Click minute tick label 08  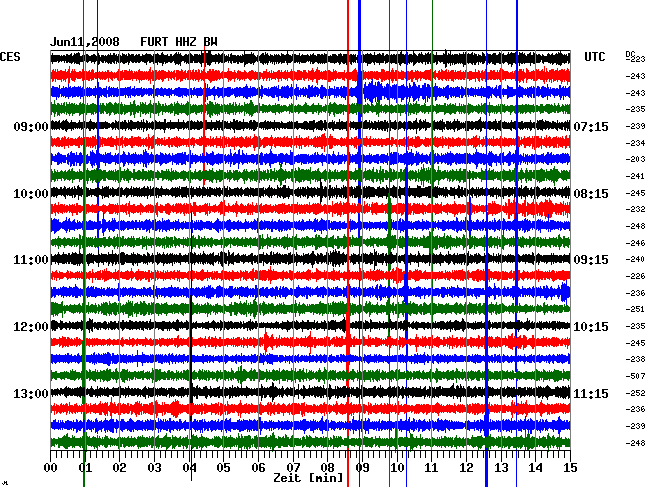coord(327,468)
